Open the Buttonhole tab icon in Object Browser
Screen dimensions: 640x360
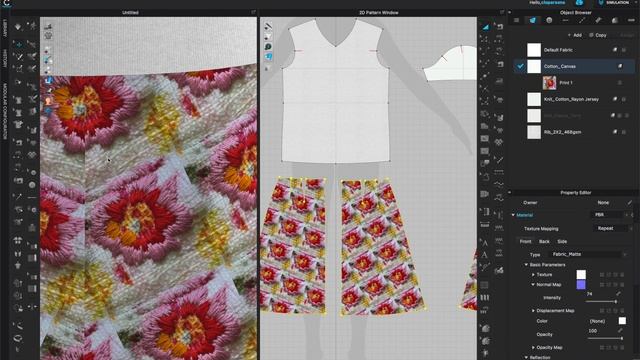coord(565,20)
